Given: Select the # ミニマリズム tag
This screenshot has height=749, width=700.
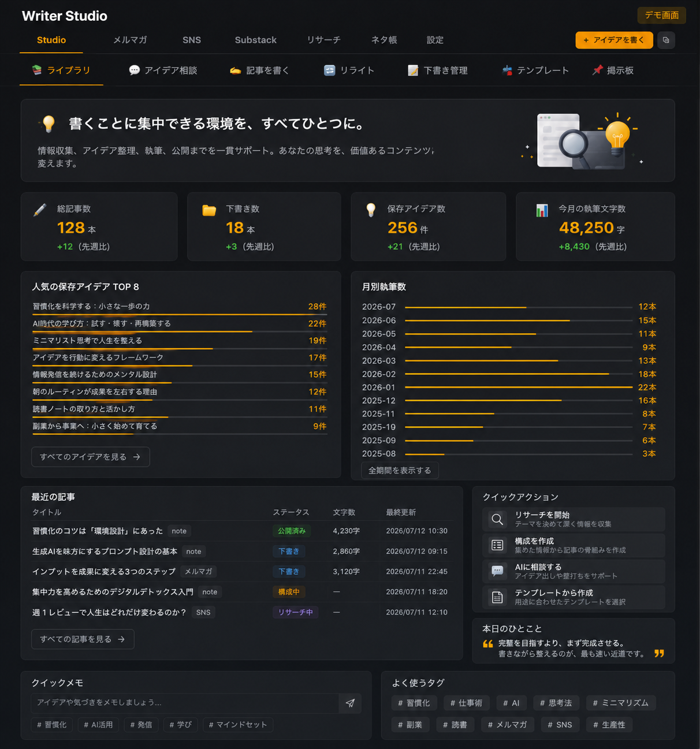Looking at the screenshot, I should tap(621, 703).
